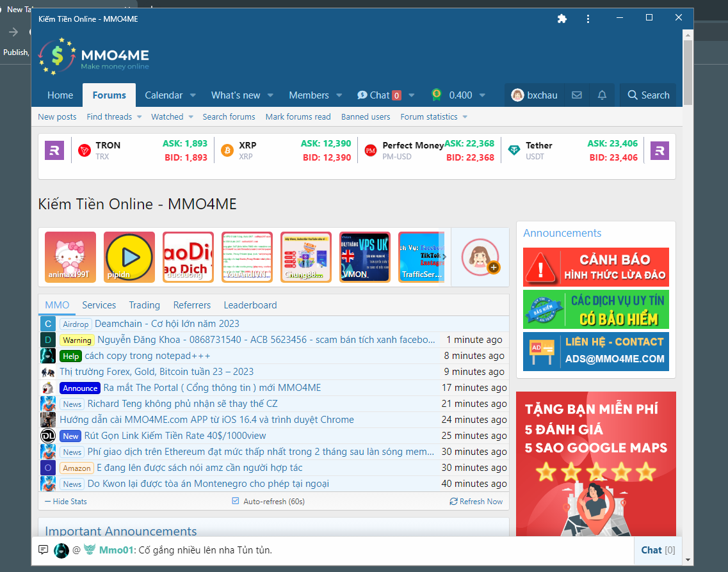Open the Banned users link
728x572 pixels.
(366, 117)
